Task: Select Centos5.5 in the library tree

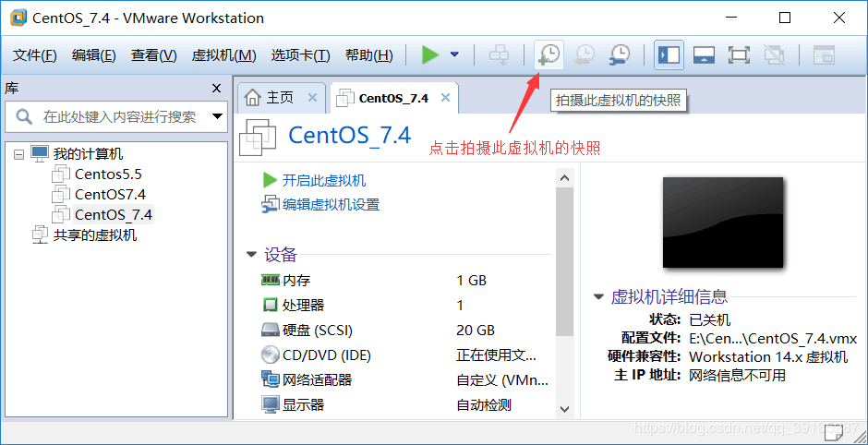Action: 108,174
